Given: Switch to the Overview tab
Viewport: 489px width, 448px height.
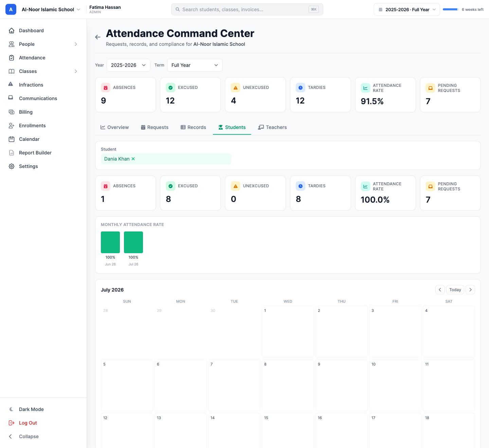Looking at the screenshot, I should (114, 127).
